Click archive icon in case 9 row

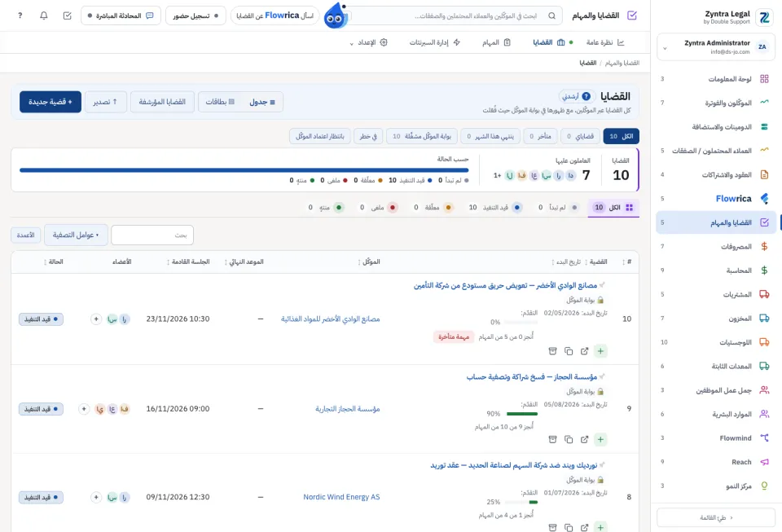pyautogui.click(x=552, y=439)
